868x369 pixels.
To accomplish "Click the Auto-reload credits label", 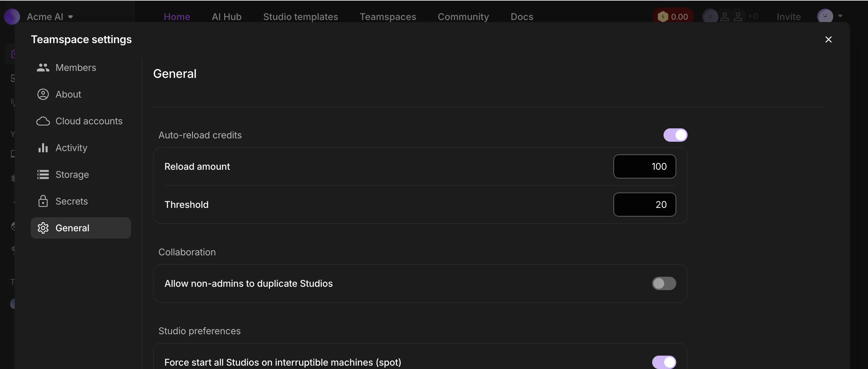I will pos(200,135).
